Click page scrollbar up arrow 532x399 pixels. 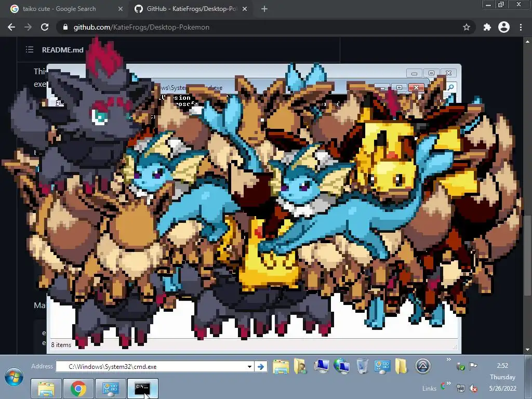tap(527, 42)
